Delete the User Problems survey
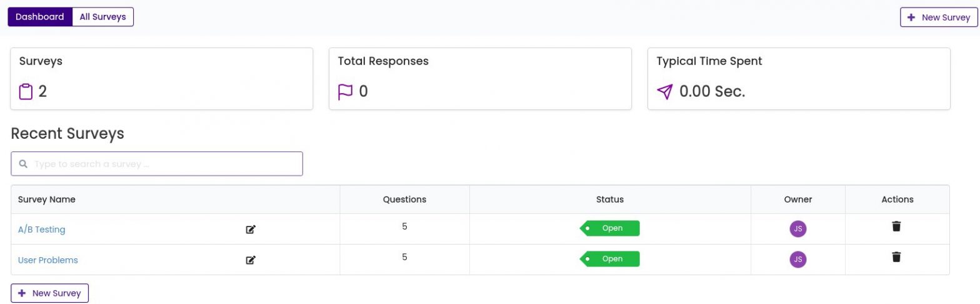Screen dimensions: 980x304 point(896,257)
